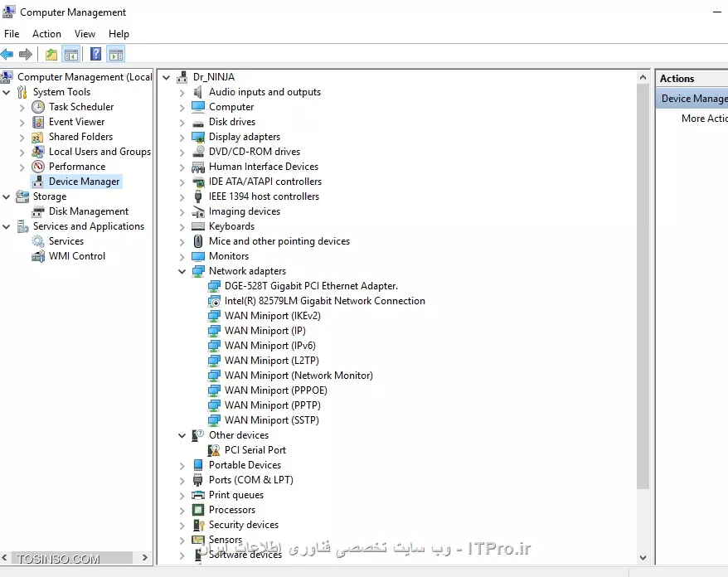
Task: Click the Up one level folder icon
Action: [x=51, y=55]
